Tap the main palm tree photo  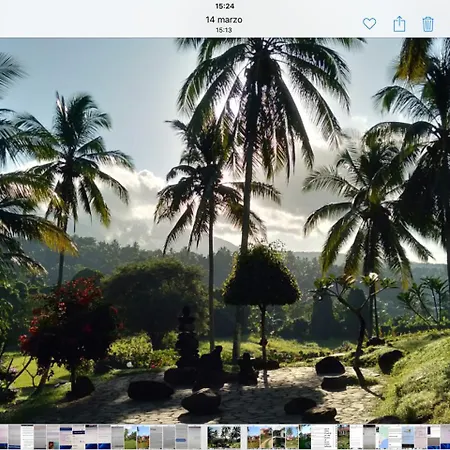click(x=225, y=231)
